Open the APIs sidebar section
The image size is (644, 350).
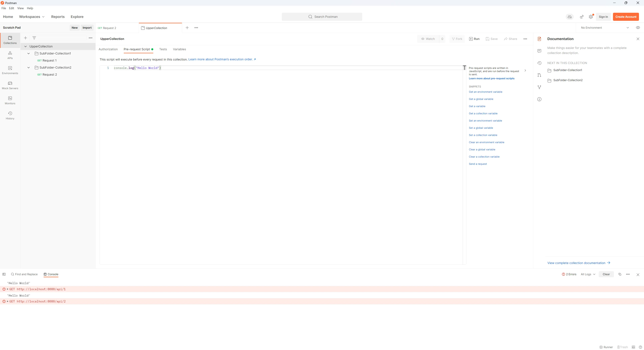[x=10, y=55]
